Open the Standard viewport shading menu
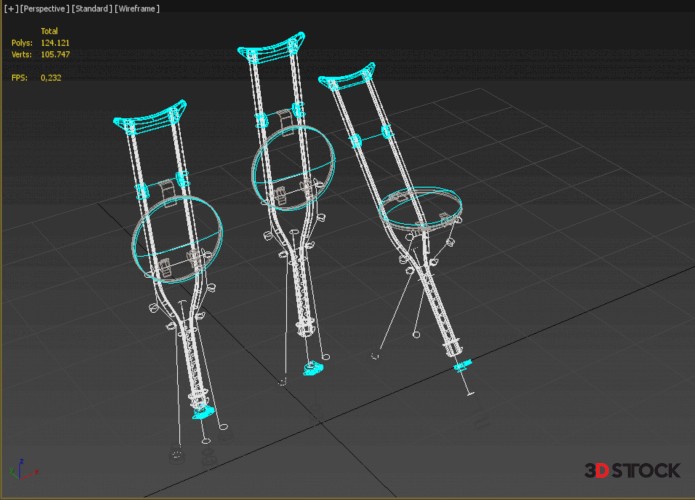 pos(92,9)
